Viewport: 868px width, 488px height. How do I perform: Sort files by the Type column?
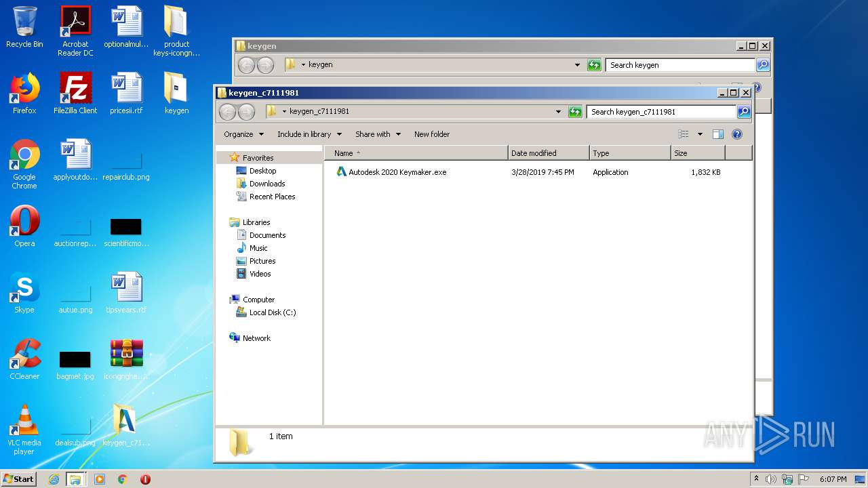click(x=630, y=153)
